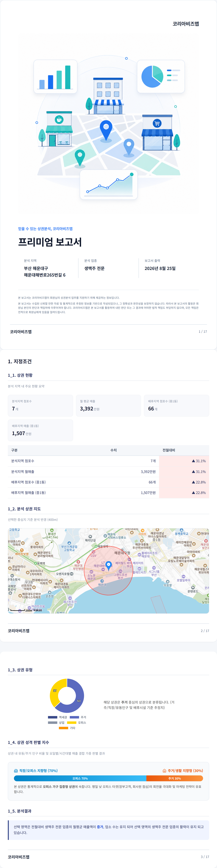Click the page number '2 / 17'
The height and width of the screenshot is (868, 217).
(205, 631)
